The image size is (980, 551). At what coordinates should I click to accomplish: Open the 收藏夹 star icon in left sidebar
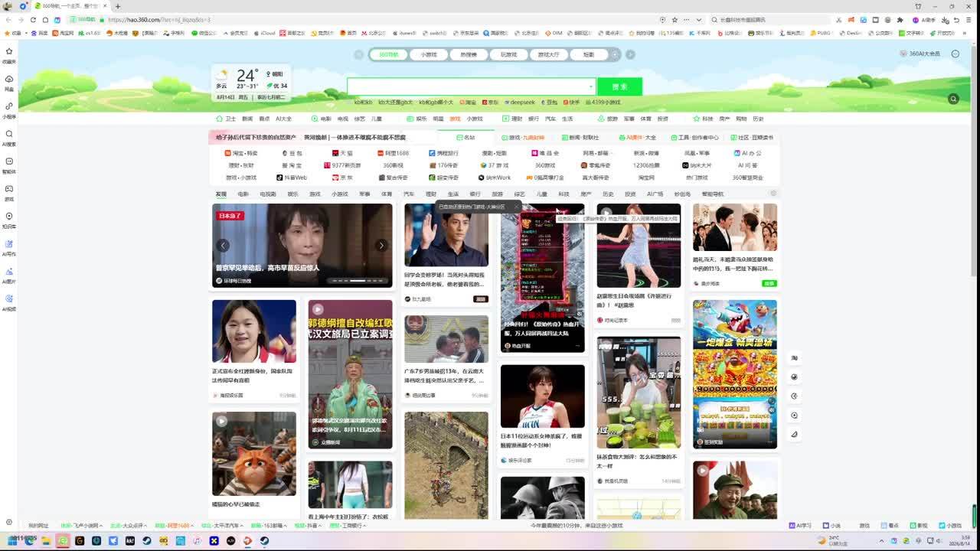click(x=9, y=51)
